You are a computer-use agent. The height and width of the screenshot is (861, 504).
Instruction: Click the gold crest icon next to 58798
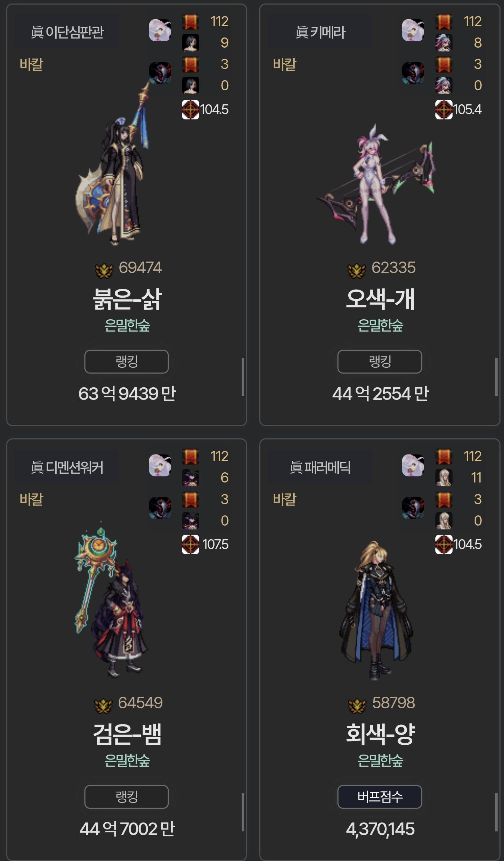(357, 705)
